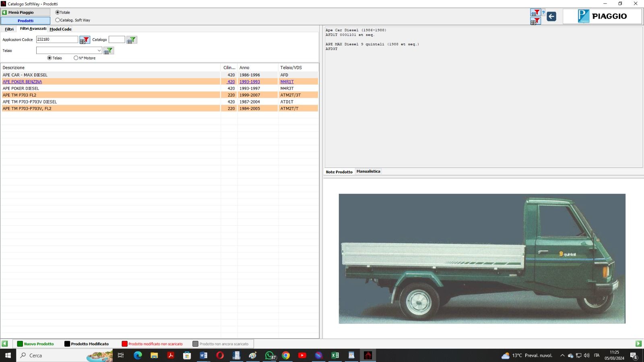Click the green arrow at bottom-right corner
Image resolution: width=644 pixels, height=362 pixels.
click(638, 343)
